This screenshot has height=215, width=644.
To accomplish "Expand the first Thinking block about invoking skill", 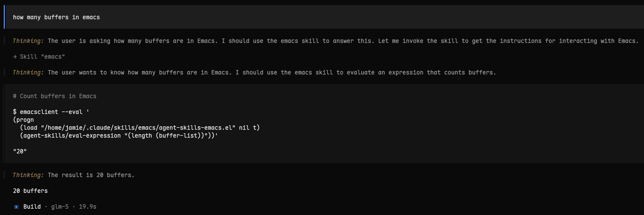I will (28, 41).
